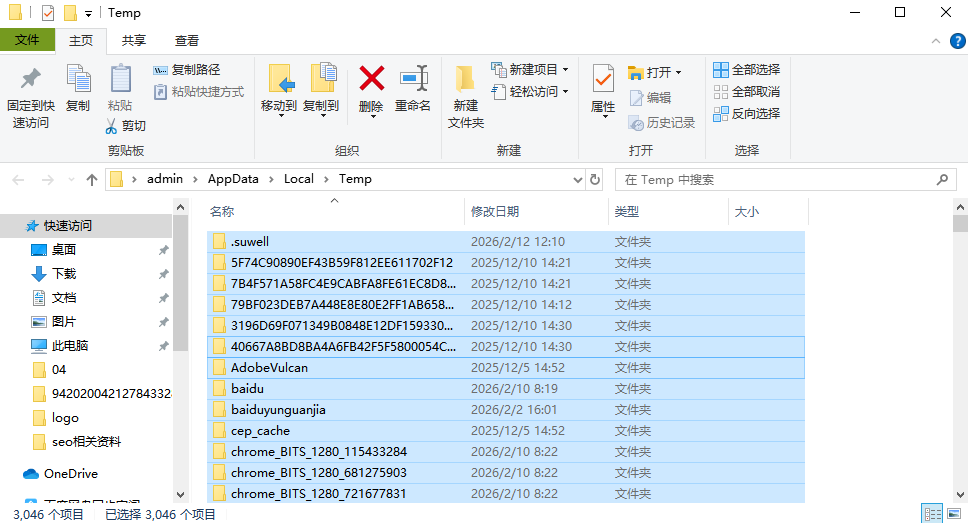Select the .suwell folder row

pyautogui.click(x=506, y=242)
